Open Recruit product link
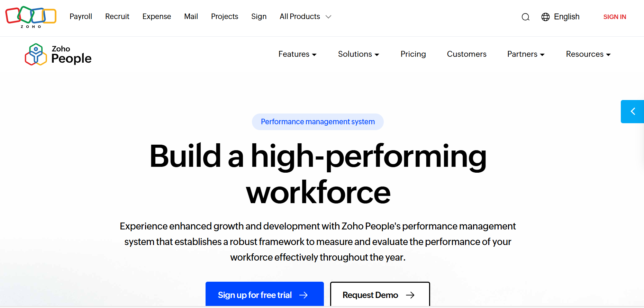The image size is (644, 308). click(117, 17)
